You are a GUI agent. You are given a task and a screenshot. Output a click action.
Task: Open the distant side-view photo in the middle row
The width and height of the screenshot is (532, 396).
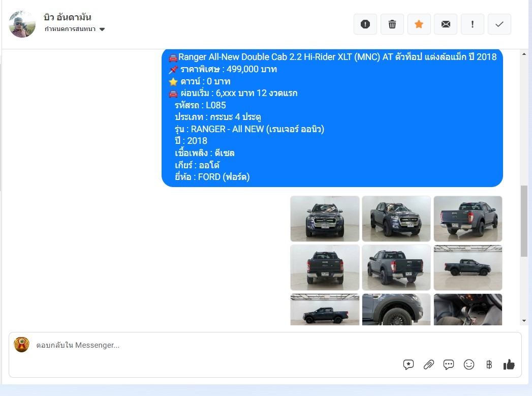[468, 267]
